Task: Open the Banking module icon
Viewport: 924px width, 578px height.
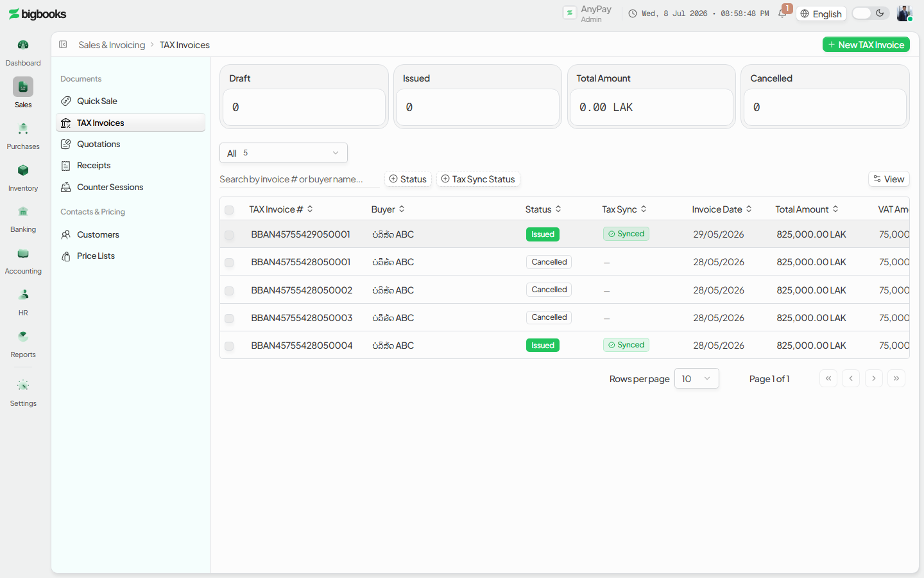Action: [x=23, y=211]
